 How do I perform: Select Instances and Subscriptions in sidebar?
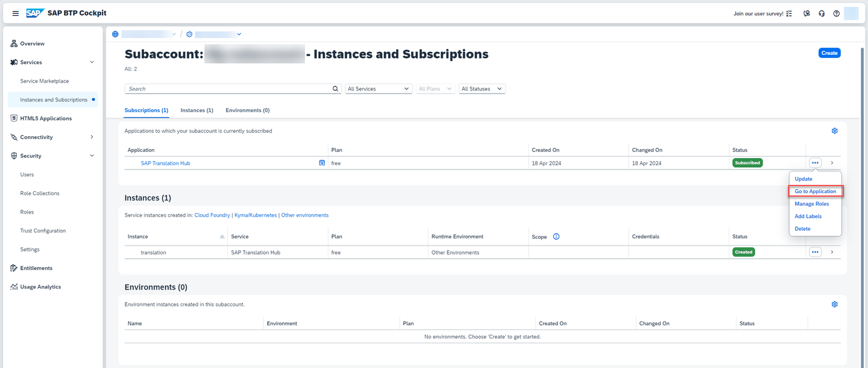pos(54,100)
